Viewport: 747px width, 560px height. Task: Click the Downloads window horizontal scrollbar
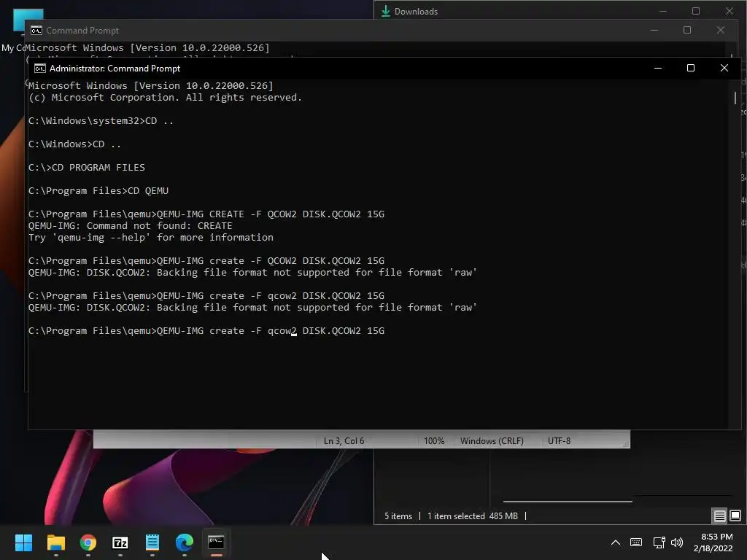tap(568, 502)
